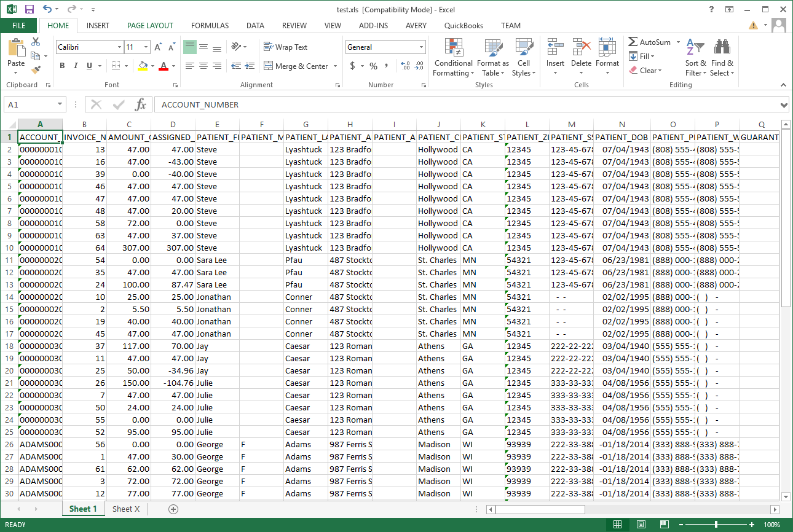Open Find & Select

click(x=722, y=57)
